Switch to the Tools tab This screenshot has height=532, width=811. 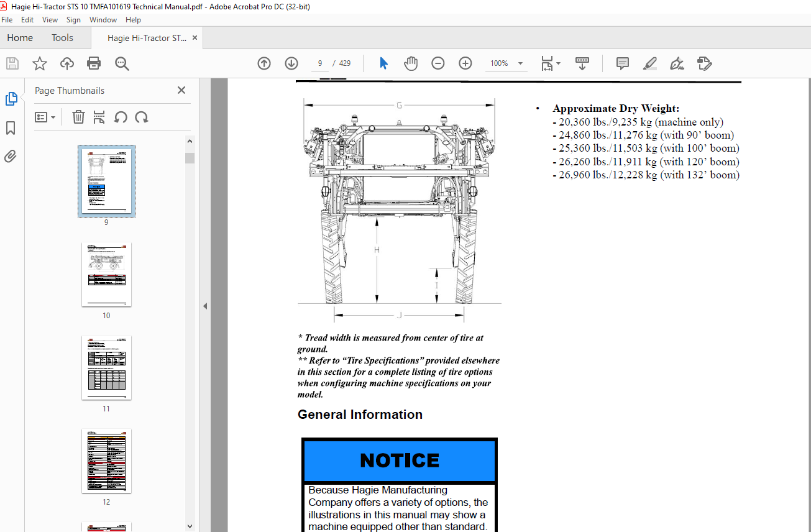coord(62,38)
